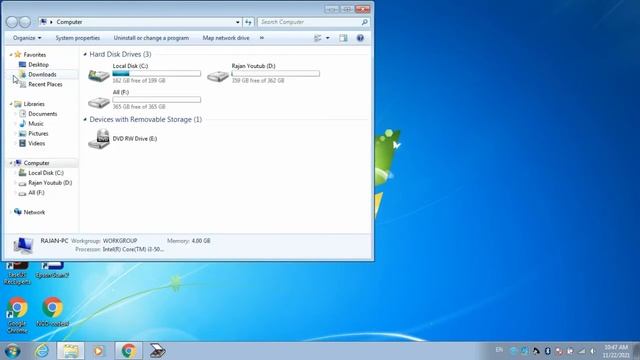Select Network in the navigation pane
Viewport: 640px width, 360px height.
point(34,212)
